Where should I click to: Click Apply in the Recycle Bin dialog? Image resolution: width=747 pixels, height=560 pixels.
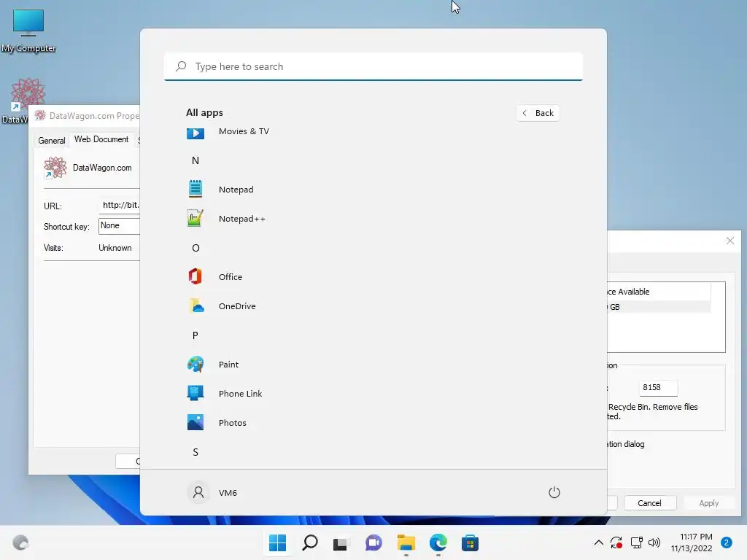[708, 503]
